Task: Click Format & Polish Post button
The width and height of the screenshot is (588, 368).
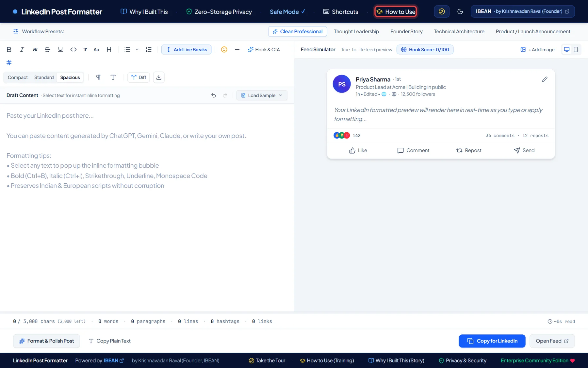Action: tap(46, 341)
